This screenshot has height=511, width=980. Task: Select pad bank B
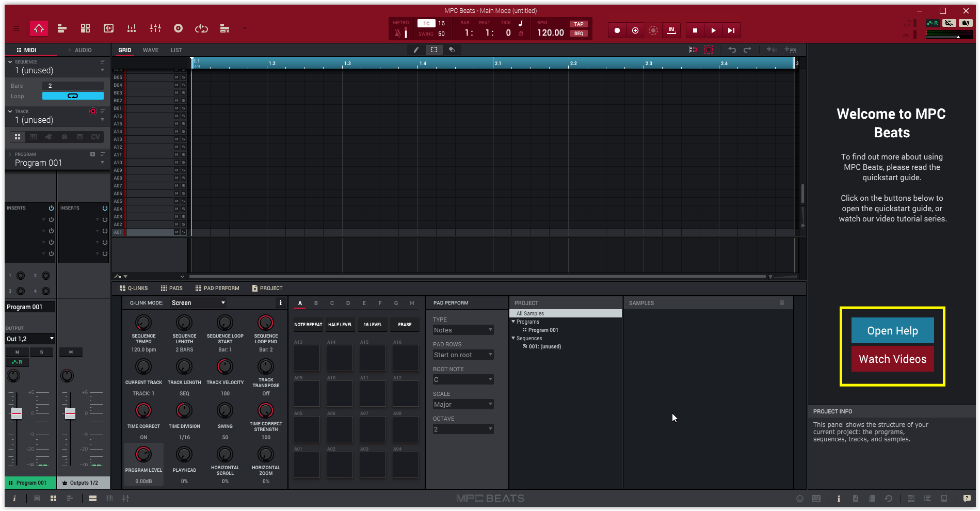pos(316,304)
